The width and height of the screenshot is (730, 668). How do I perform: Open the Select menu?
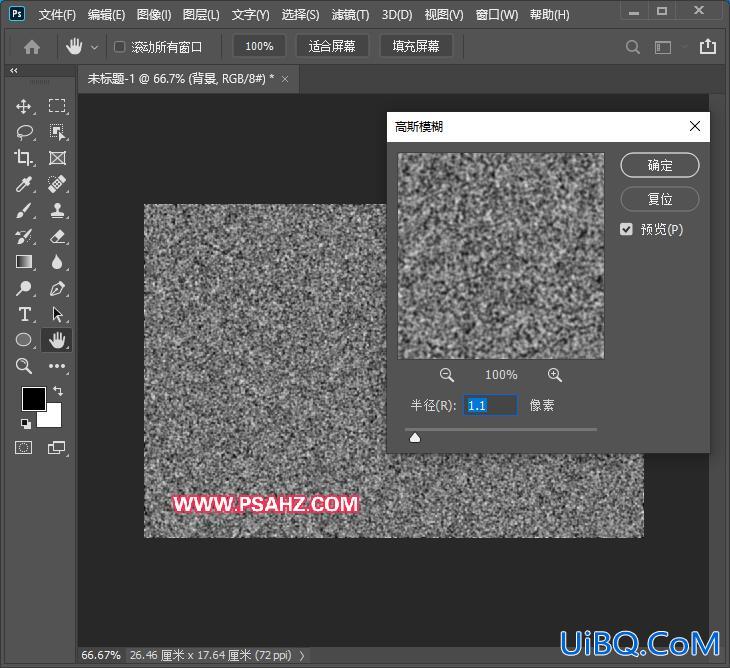pyautogui.click(x=300, y=15)
